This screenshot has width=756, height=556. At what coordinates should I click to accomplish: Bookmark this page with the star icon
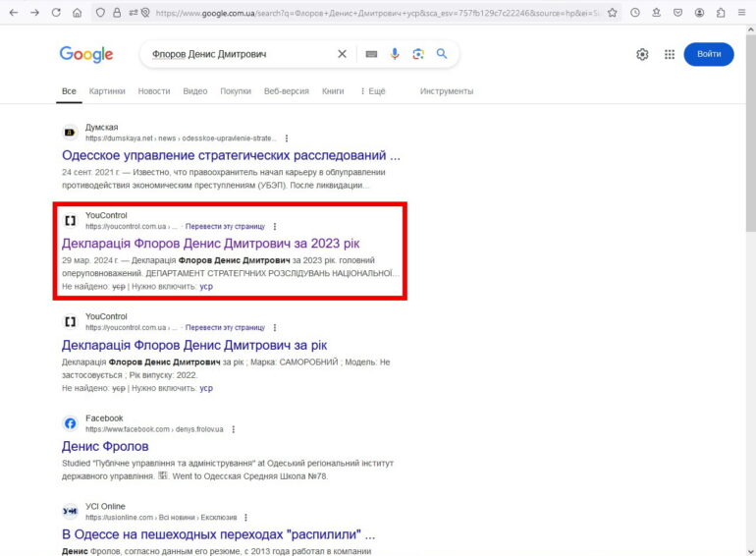point(613,13)
